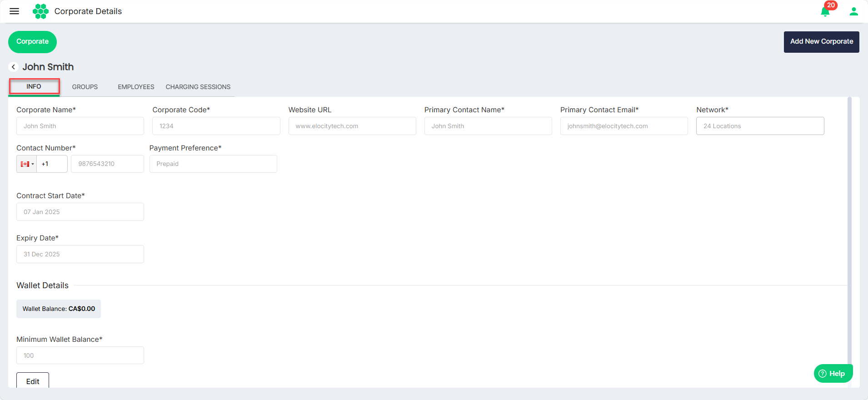Switch to the GROUPS tab
The width and height of the screenshot is (868, 400).
coord(85,87)
